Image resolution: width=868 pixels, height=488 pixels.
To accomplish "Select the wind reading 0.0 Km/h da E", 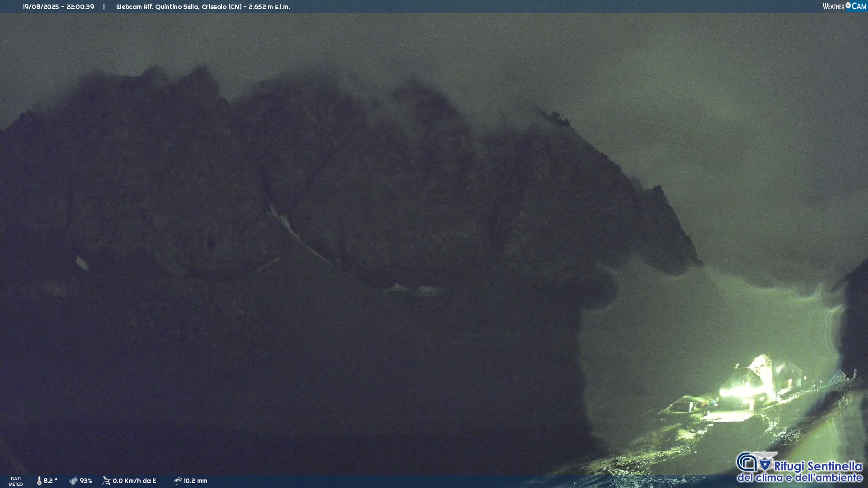I will (x=134, y=481).
